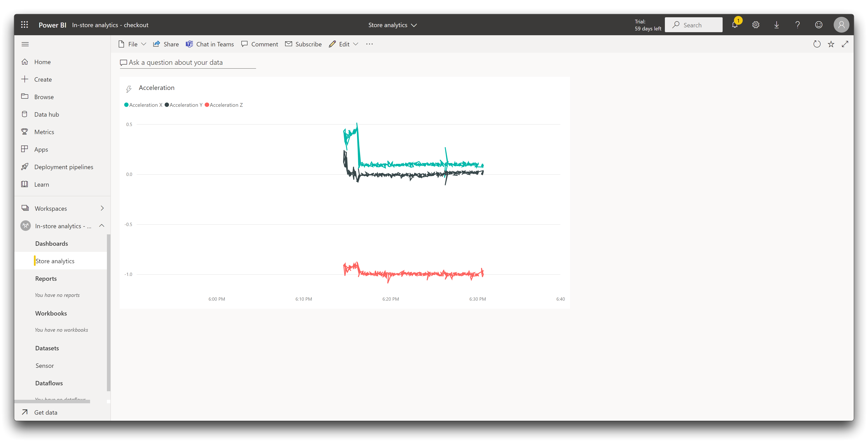The height and width of the screenshot is (442, 868).
Task: Click the Workbooks section heading
Action: point(51,313)
